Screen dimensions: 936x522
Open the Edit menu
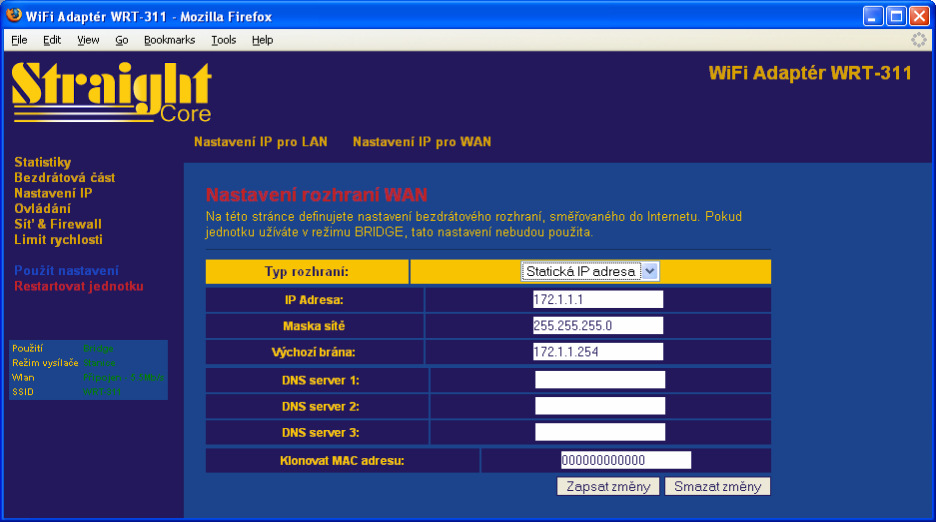tap(52, 40)
